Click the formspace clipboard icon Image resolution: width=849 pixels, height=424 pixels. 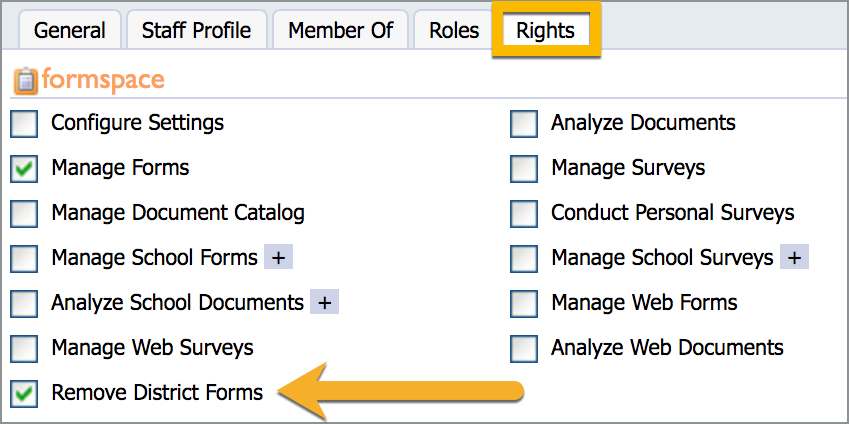[25, 81]
